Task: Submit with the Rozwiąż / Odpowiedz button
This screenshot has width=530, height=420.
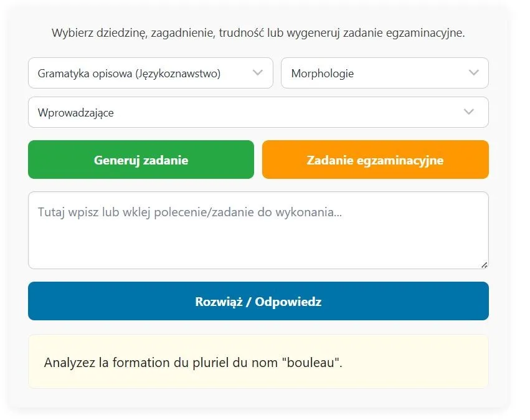Action: (258, 302)
